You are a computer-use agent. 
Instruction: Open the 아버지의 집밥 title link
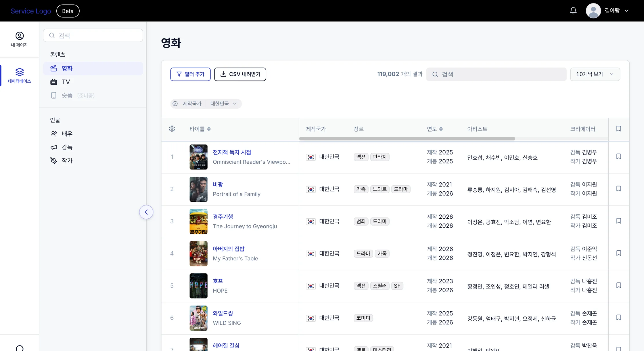coord(229,249)
